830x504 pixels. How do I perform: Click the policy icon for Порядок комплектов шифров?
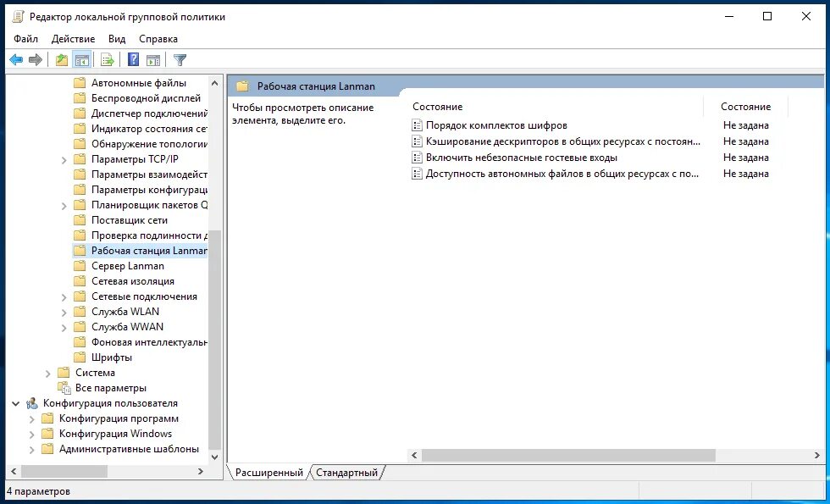pyautogui.click(x=416, y=125)
